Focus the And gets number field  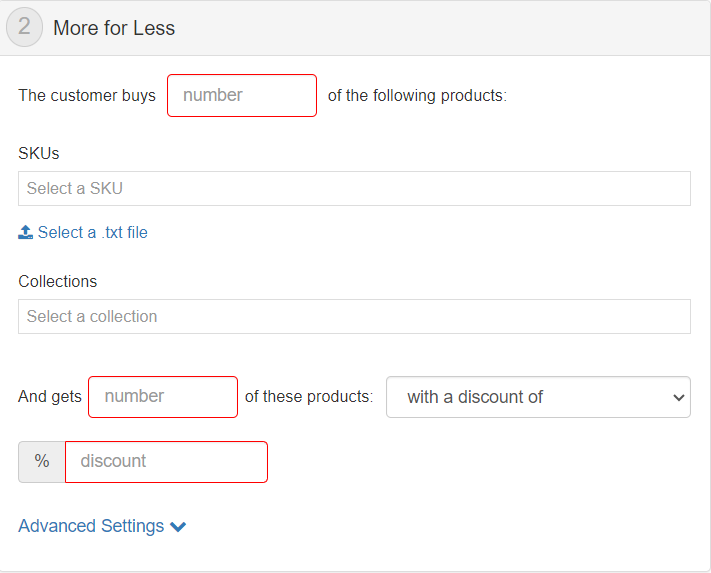point(163,396)
